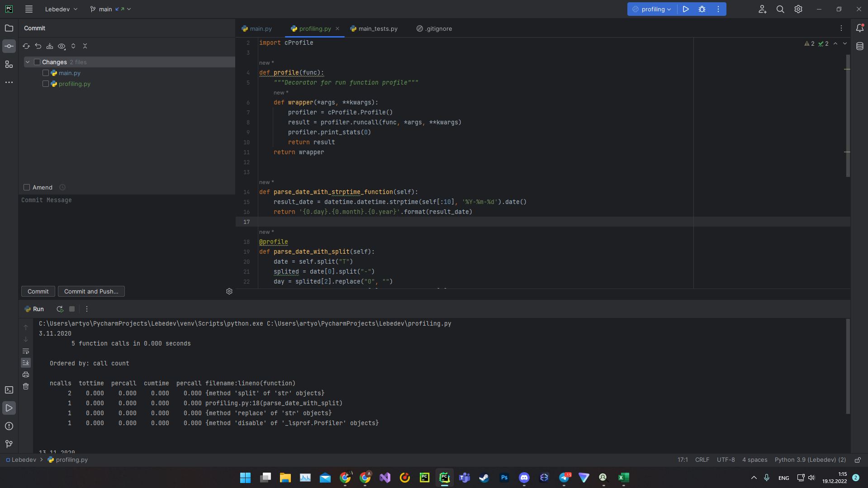Viewport: 868px width, 488px height.
Task: Rollback changes in the Commit panel
Action: coord(38,46)
